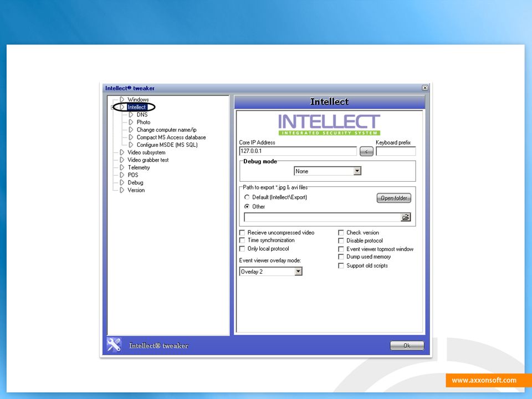Select Configure MSDE (MS SQL) item
532x399 pixels.
[x=167, y=145]
